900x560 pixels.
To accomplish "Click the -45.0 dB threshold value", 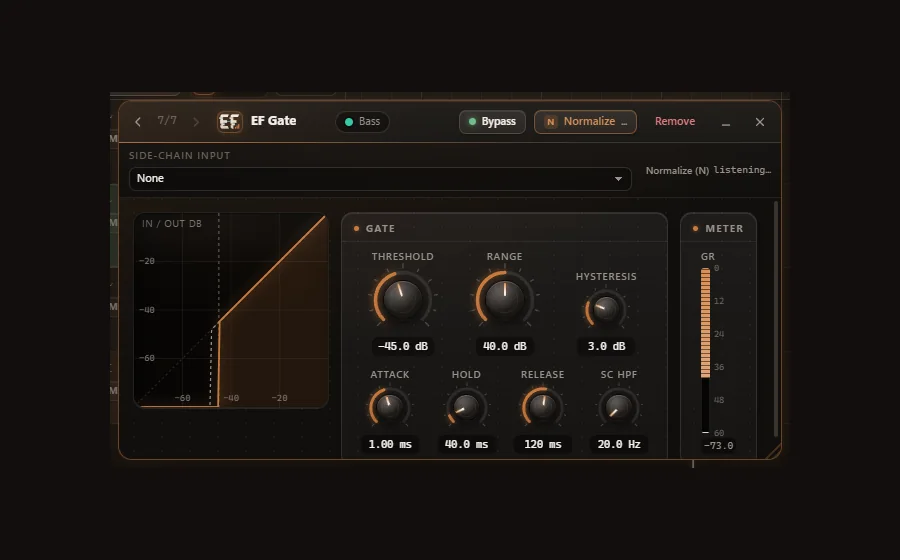I will coord(402,346).
